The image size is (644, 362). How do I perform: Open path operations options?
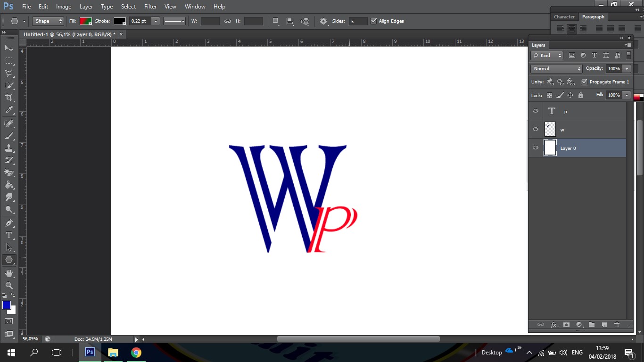tap(276, 21)
